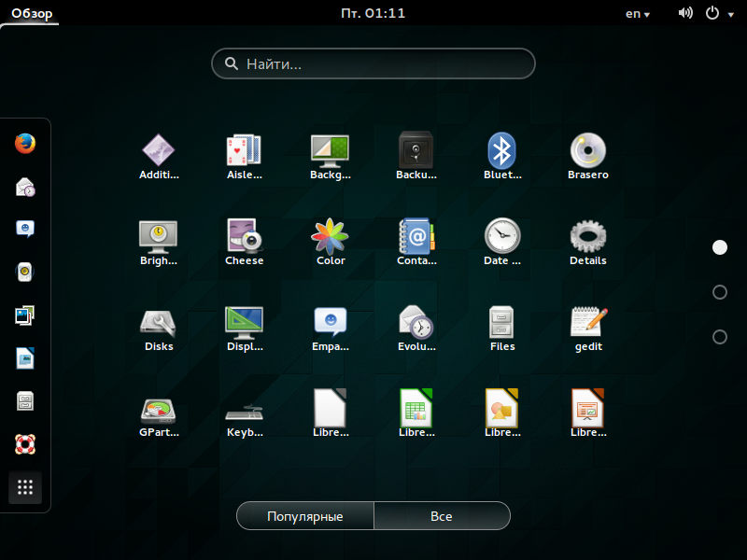Open the Date ... clock settings
This screenshot has width=747, height=560.
point(502,243)
